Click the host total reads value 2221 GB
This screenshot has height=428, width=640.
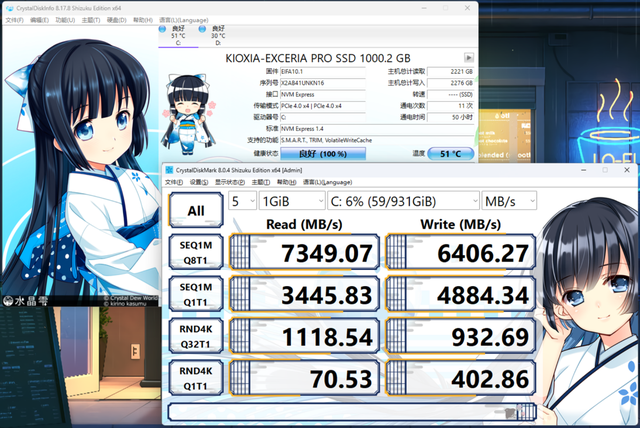pos(451,71)
